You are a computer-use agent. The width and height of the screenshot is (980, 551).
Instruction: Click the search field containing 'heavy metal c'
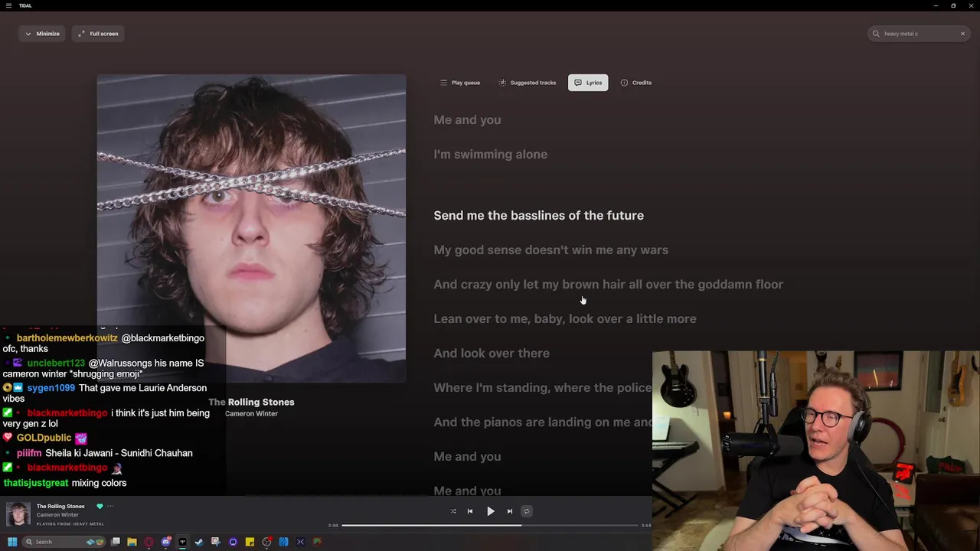pyautogui.click(x=919, y=34)
